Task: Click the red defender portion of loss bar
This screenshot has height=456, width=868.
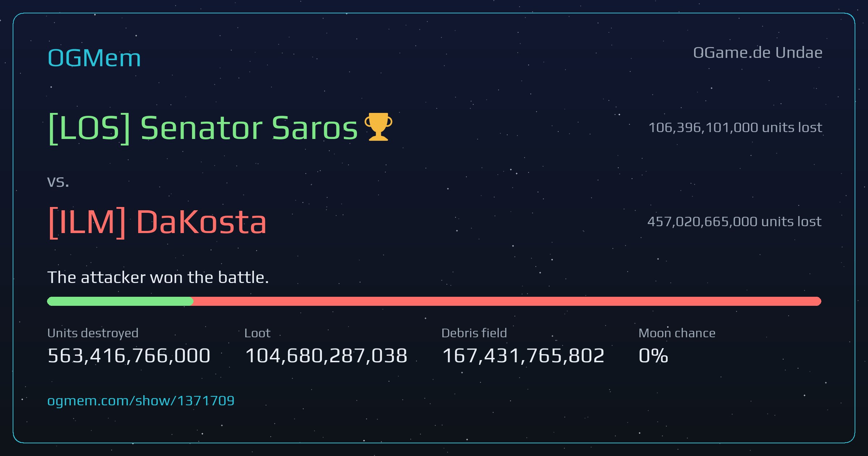Action: (507, 301)
